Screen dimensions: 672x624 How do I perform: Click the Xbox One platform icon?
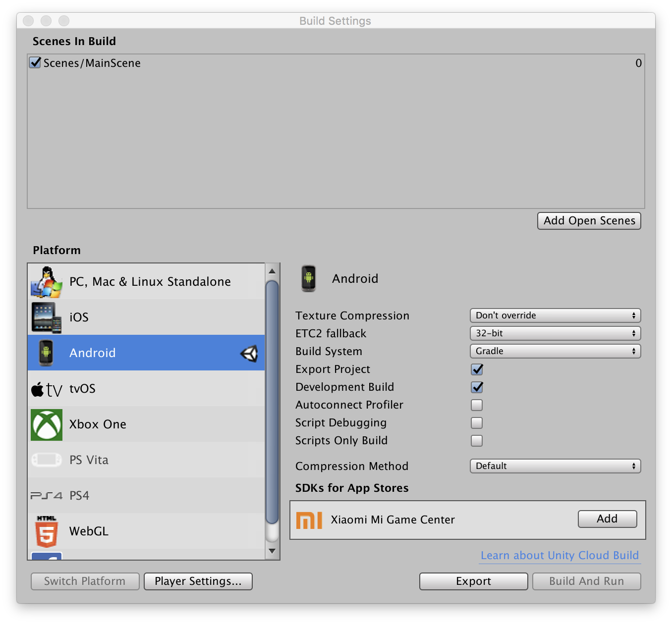pos(46,424)
